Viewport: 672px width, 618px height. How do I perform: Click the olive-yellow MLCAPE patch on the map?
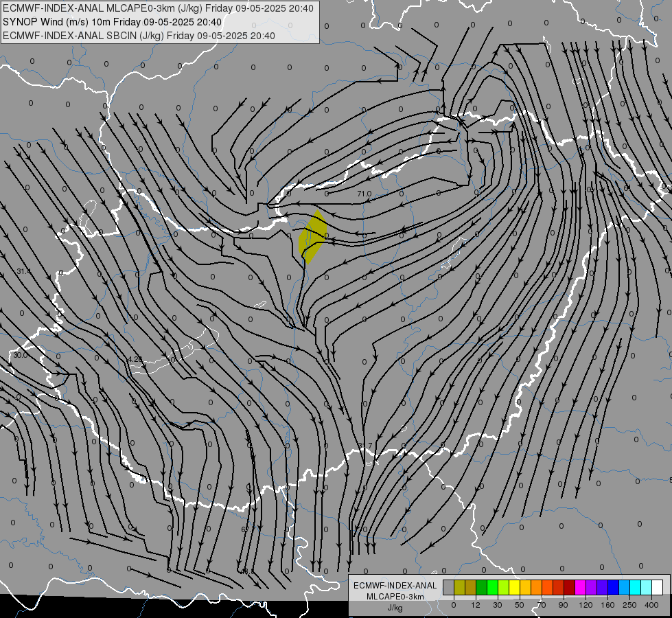(313, 237)
